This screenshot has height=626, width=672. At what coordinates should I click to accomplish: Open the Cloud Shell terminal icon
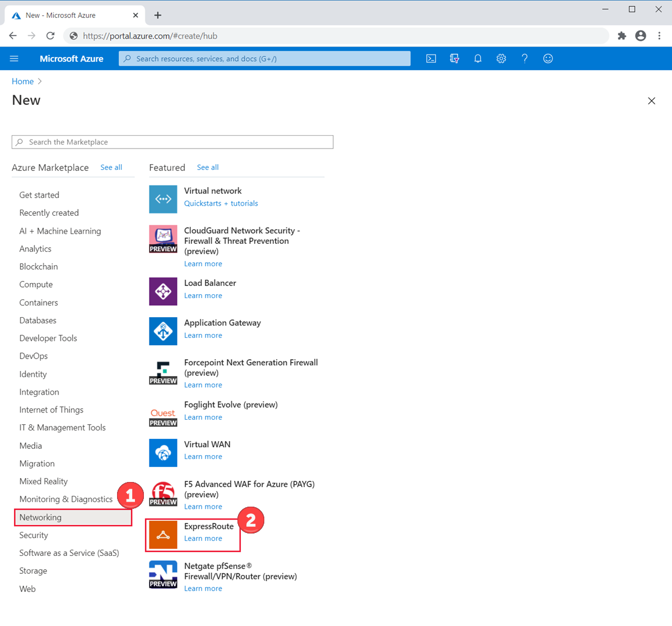tap(431, 58)
